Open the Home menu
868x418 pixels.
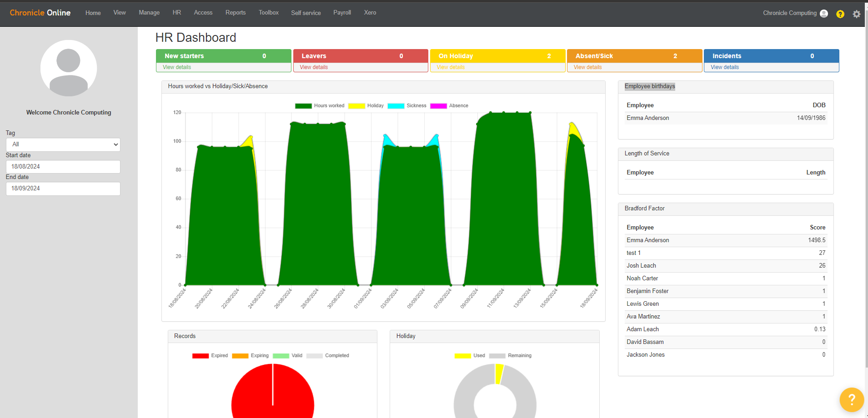pos(93,13)
